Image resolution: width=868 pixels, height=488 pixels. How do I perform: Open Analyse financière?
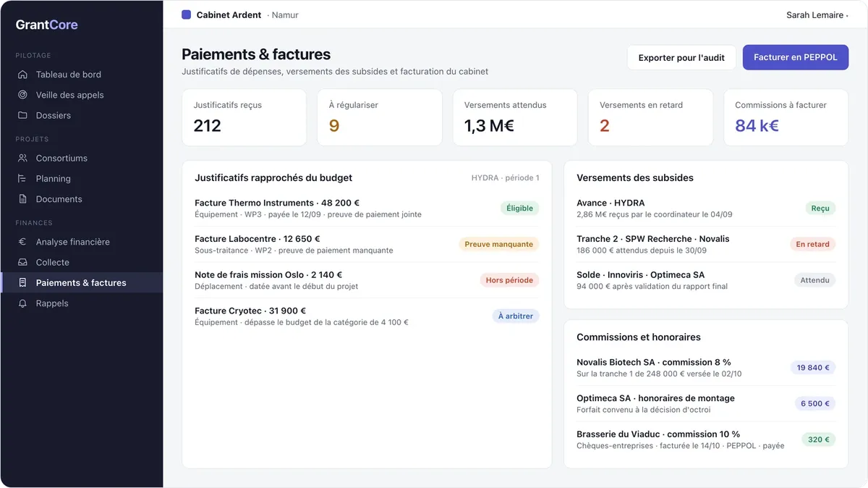(81, 242)
